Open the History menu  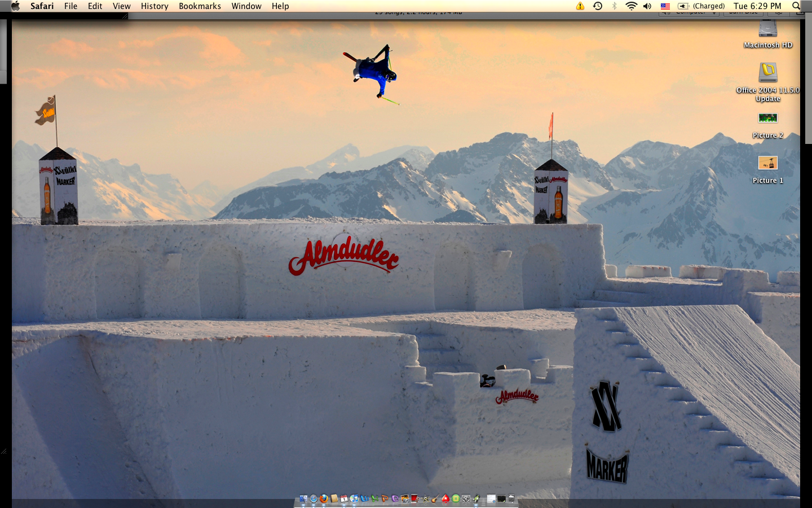[x=154, y=6]
